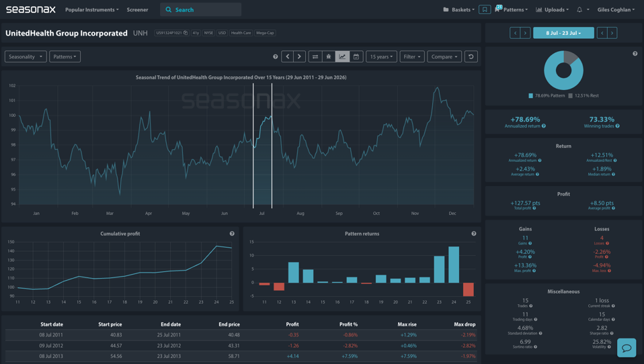Click the bookmark icon in top bar
The height and width of the screenshot is (364, 644).
point(485,9)
